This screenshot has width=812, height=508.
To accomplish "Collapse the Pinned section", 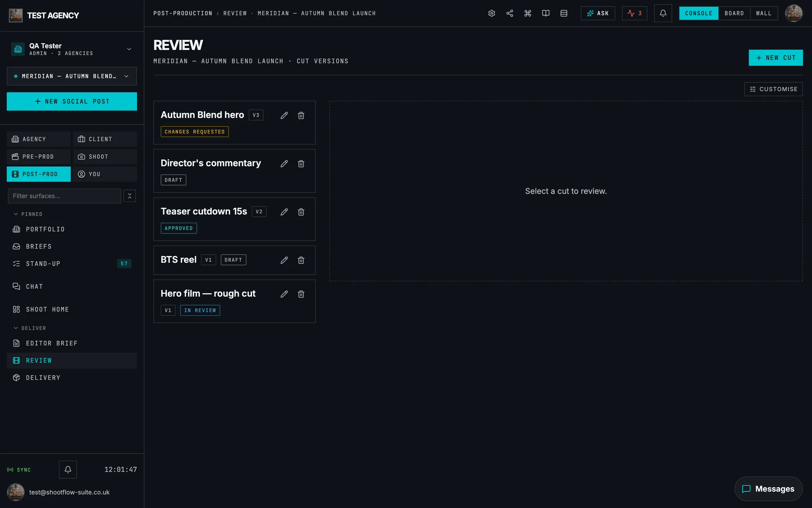I will tap(28, 214).
